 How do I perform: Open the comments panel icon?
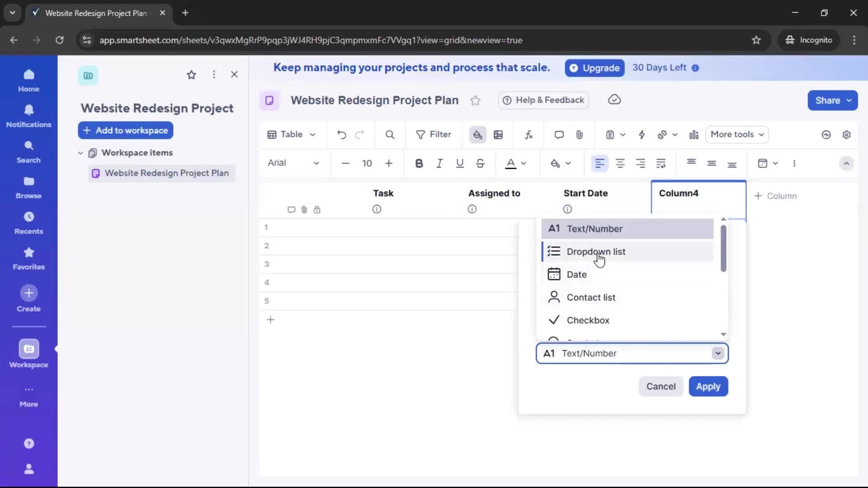point(559,135)
